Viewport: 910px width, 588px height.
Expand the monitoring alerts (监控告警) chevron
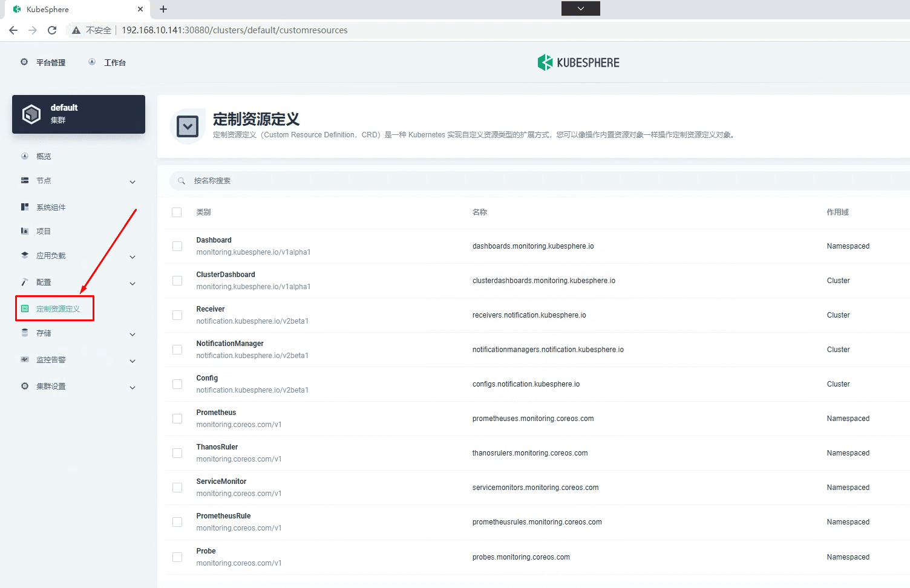pyautogui.click(x=133, y=361)
